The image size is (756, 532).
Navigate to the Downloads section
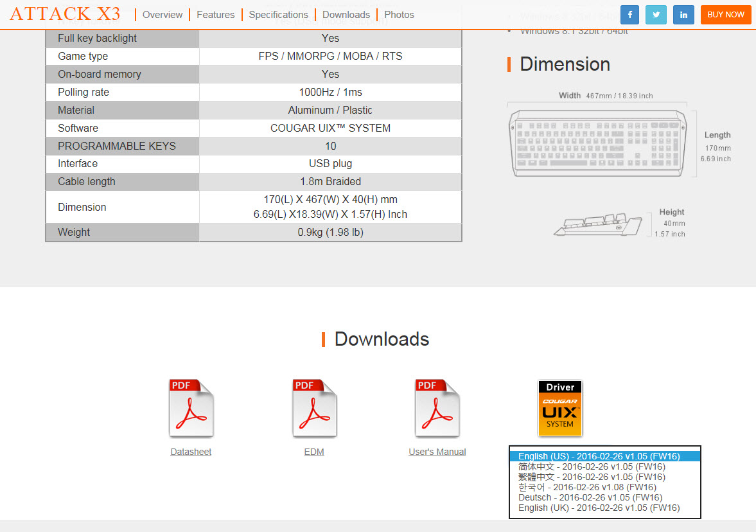[x=346, y=15]
